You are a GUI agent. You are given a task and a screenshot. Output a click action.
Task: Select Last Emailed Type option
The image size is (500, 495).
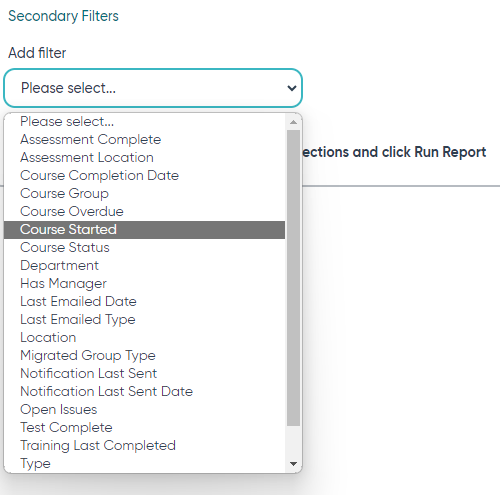click(x=144, y=319)
